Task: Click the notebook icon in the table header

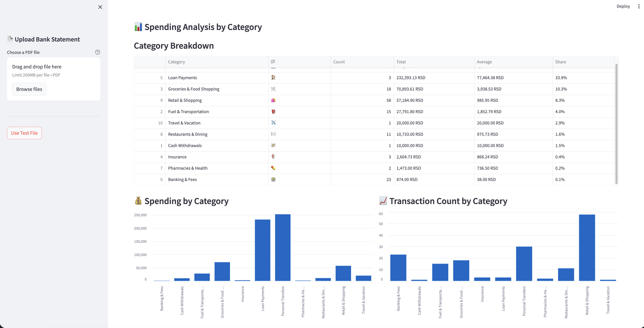Action: point(273,61)
